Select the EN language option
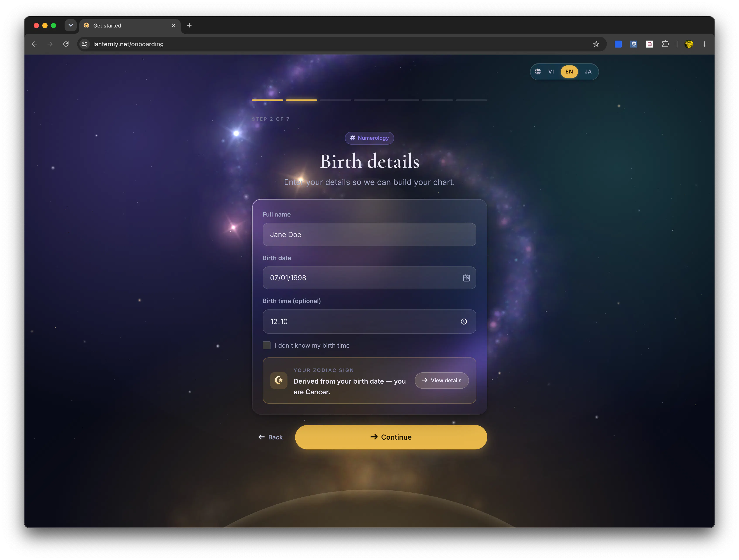739x560 pixels. tap(569, 72)
